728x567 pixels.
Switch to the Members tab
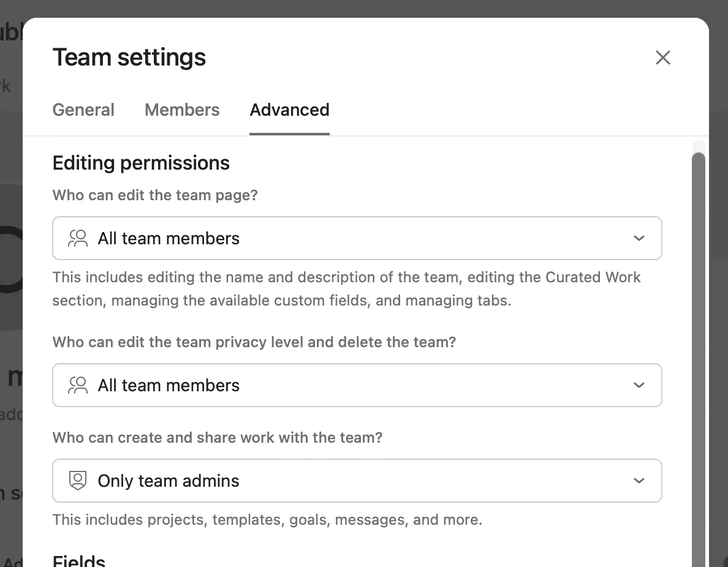[x=182, y=110]
